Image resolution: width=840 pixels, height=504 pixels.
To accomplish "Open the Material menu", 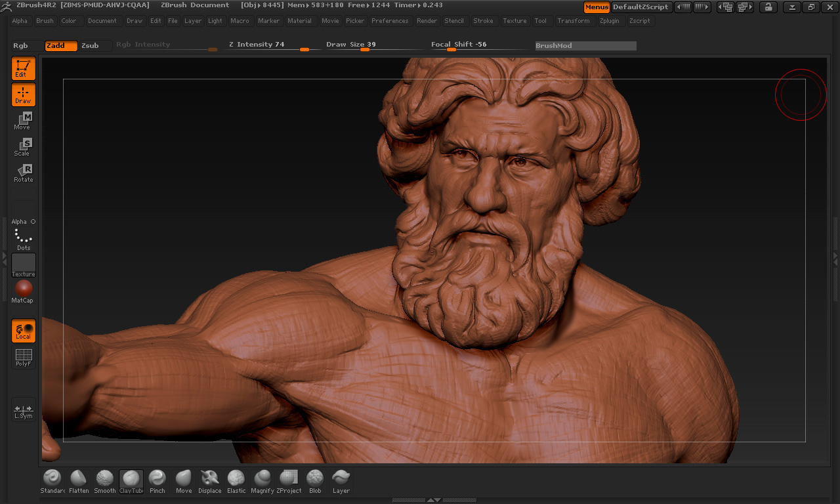I will tap(300, 21).
